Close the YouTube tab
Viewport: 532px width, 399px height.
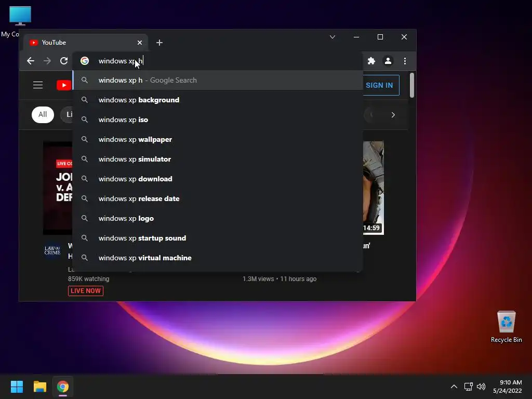click(139, 43)
